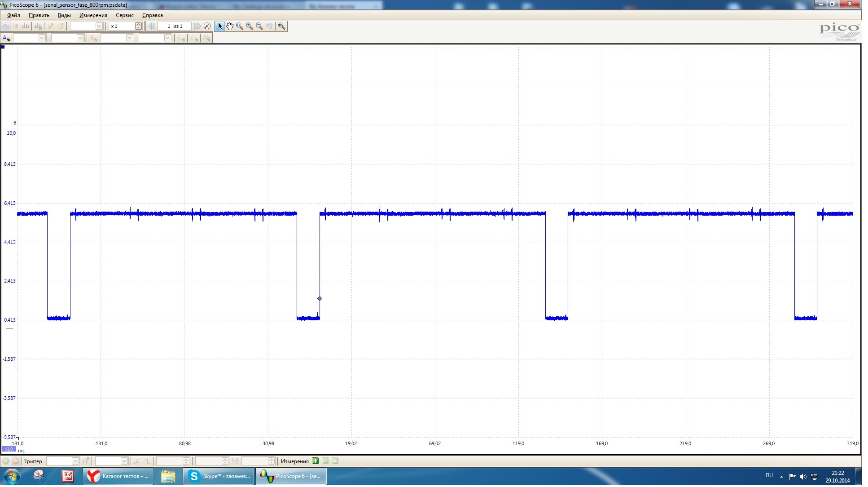Click the home display icon
The height and width of the screenshot is (487, 868).
click(x=61, y=26)
